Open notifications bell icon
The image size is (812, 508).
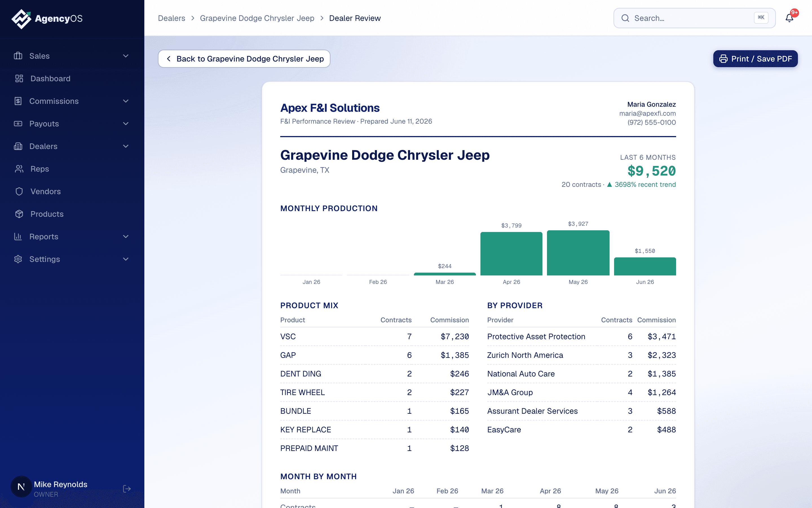tap(789, 18)
